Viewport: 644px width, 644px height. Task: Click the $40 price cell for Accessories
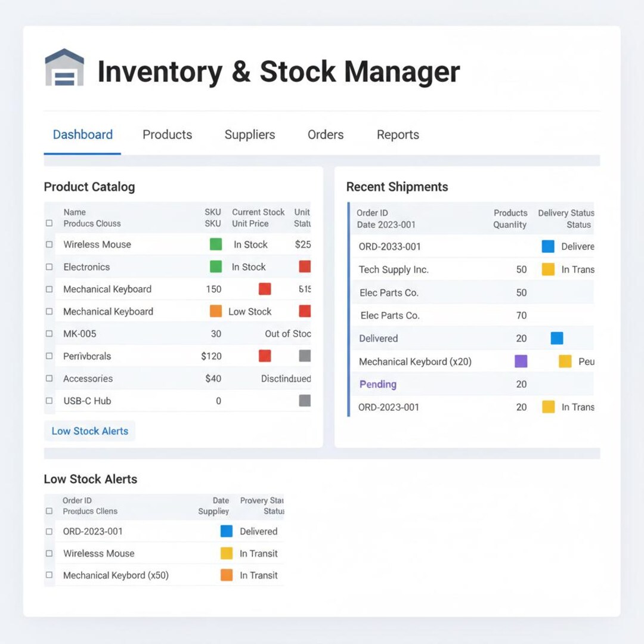pyautogui.click(x=213, y=378)
